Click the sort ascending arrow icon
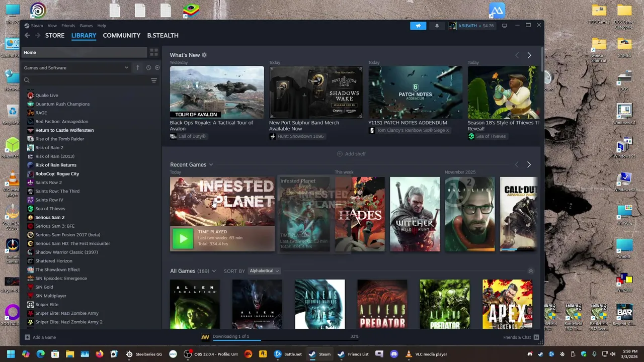Image resolution: width=644 pixels, height=362 pixels. [x=137, y=68]
